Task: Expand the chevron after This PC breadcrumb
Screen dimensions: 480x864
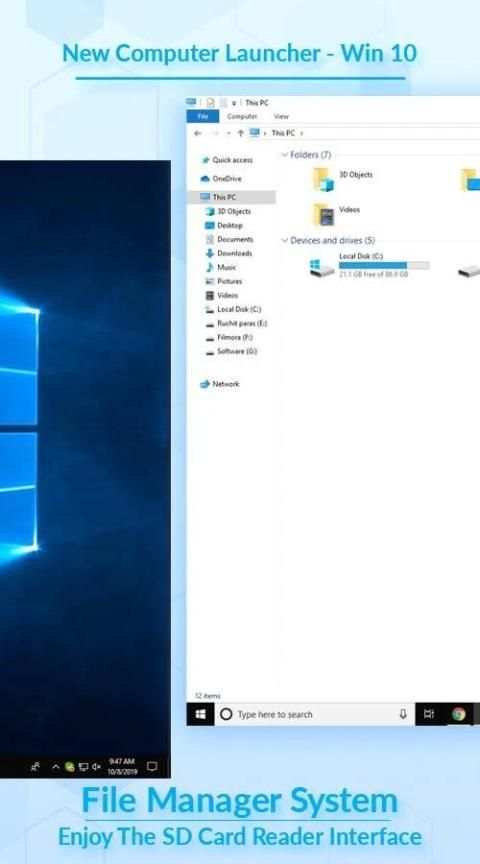Action: click(301, 133)
